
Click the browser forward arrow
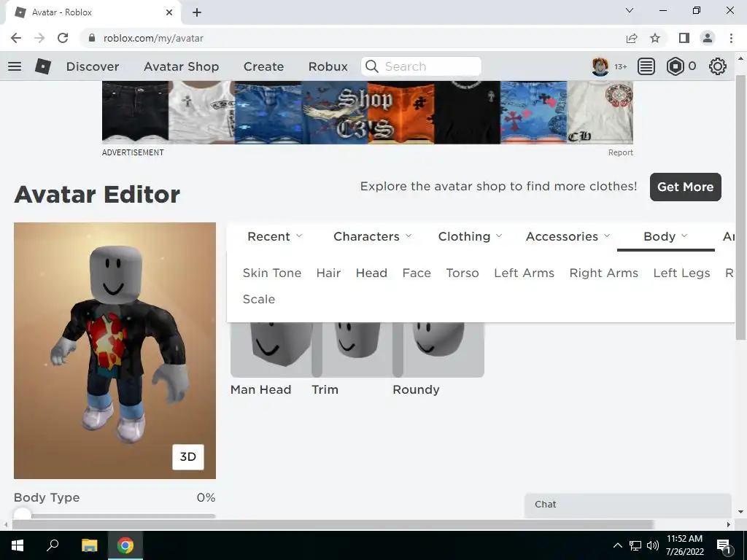tap(39, 38)
